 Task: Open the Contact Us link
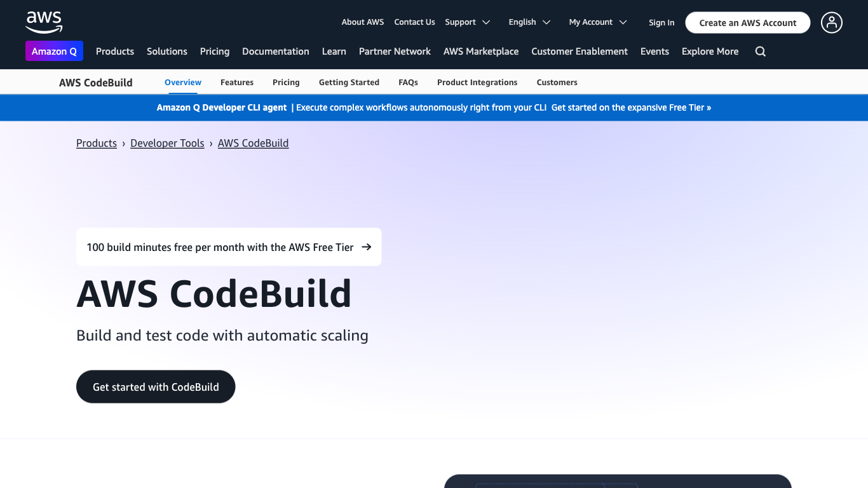414,22
